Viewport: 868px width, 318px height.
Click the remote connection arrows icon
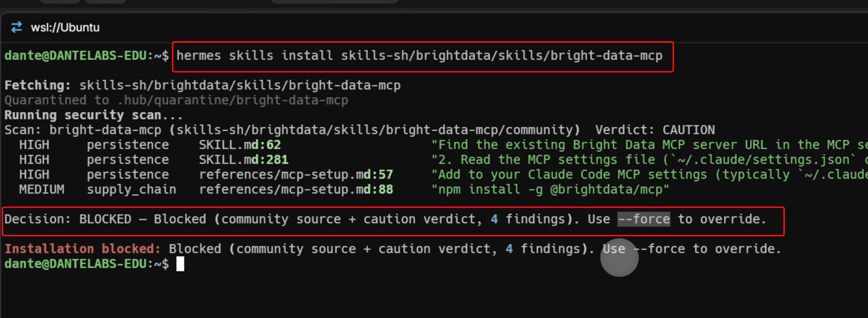coord(16,27)
